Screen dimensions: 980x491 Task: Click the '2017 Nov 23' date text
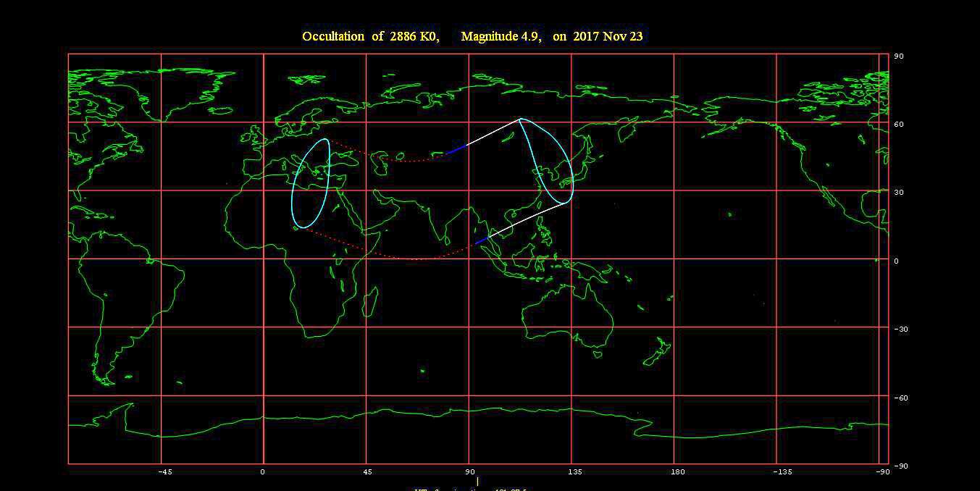pyautogui.click(x=608, y=36)
